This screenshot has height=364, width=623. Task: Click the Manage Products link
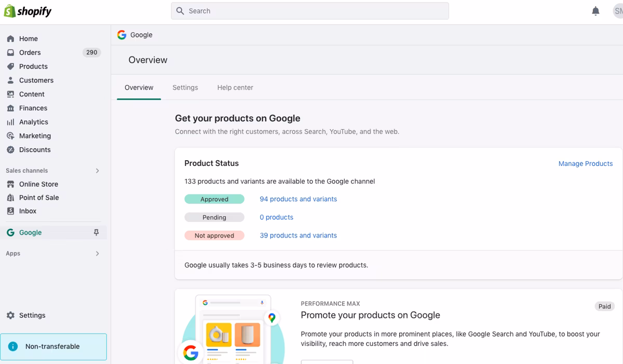click(585, 163)
